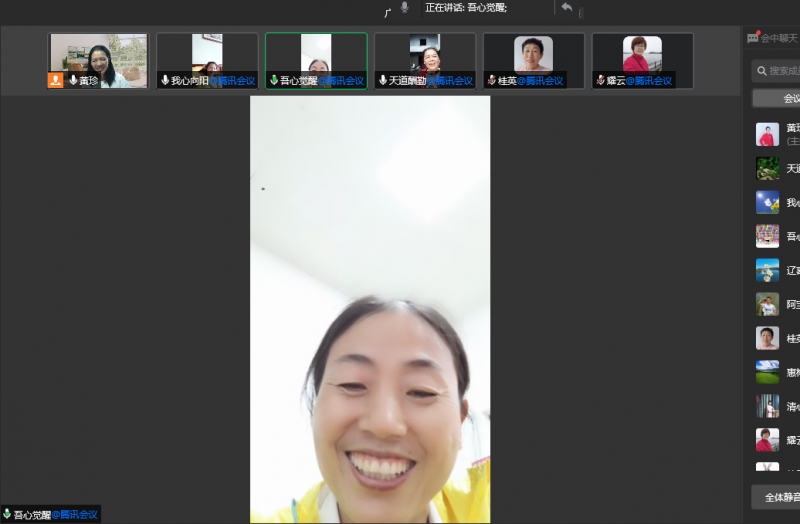800x524 pixels.
Task: Select 黄珍's video thumbnail in the top strip
Action: tap(98, 60)
